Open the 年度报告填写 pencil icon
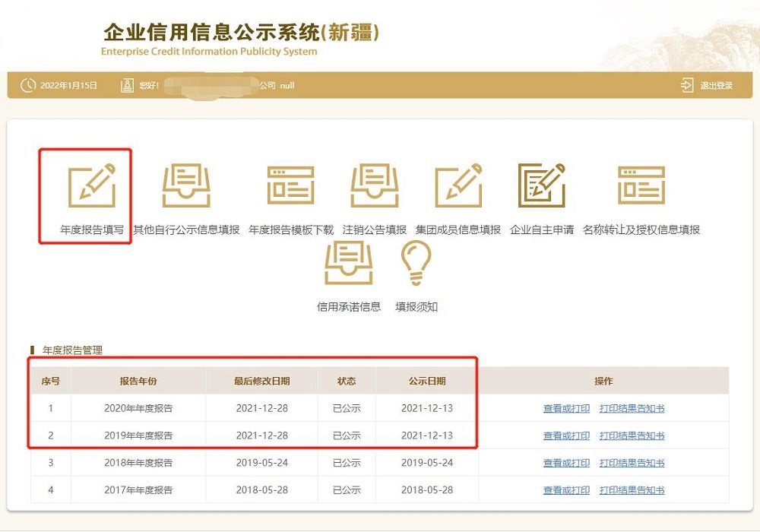Viewport: 760px width, 532px height. click(92, 185)
